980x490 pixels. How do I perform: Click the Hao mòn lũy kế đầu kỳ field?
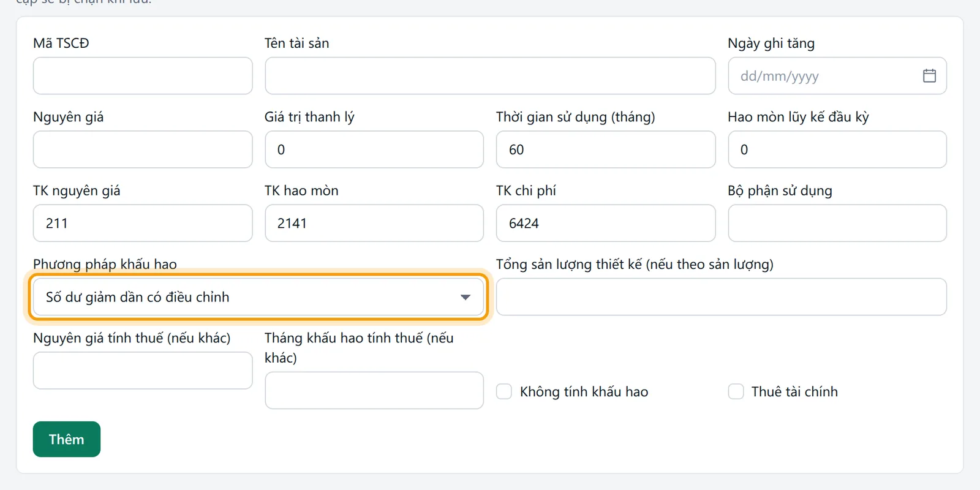(837, 149)
